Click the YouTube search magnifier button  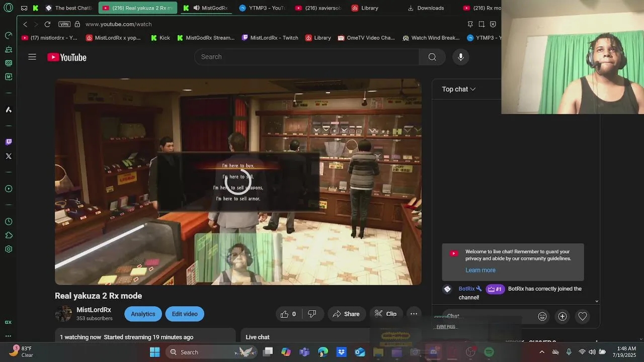(x=432, y=57)
